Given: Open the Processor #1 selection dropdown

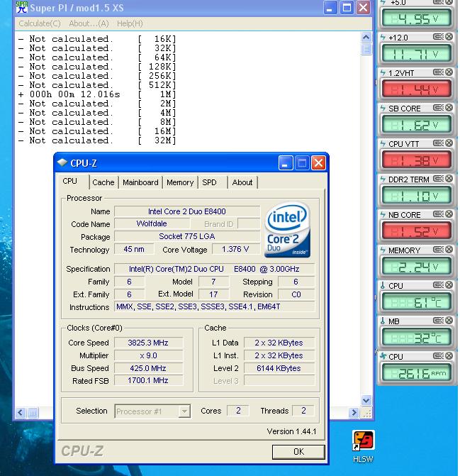Looking at the screenshot, I should 152,411.
